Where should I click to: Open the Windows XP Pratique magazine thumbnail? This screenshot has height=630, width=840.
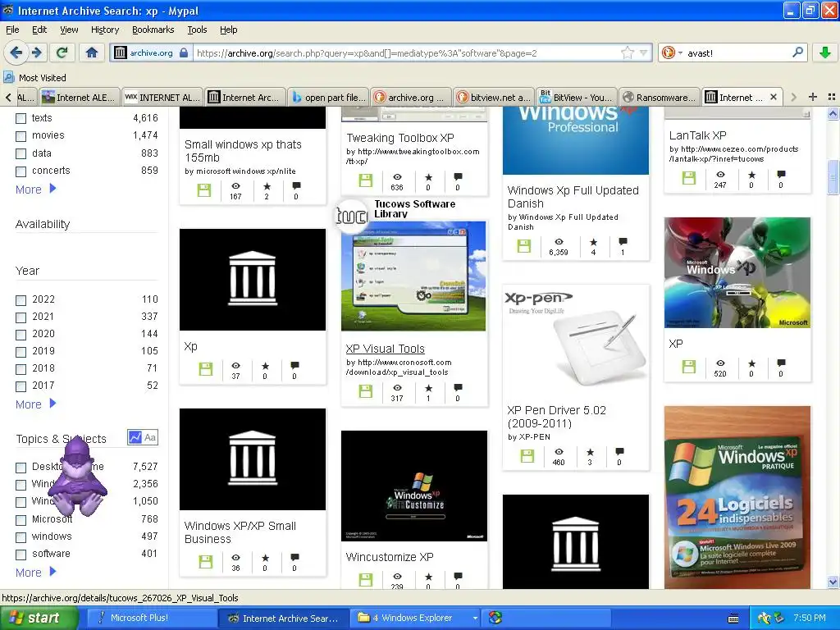click(737, 497)
